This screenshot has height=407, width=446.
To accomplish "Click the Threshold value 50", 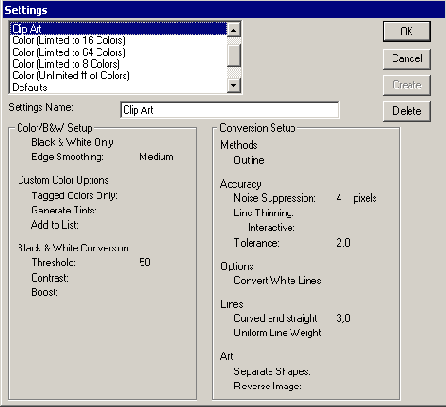I will (145, 262).
